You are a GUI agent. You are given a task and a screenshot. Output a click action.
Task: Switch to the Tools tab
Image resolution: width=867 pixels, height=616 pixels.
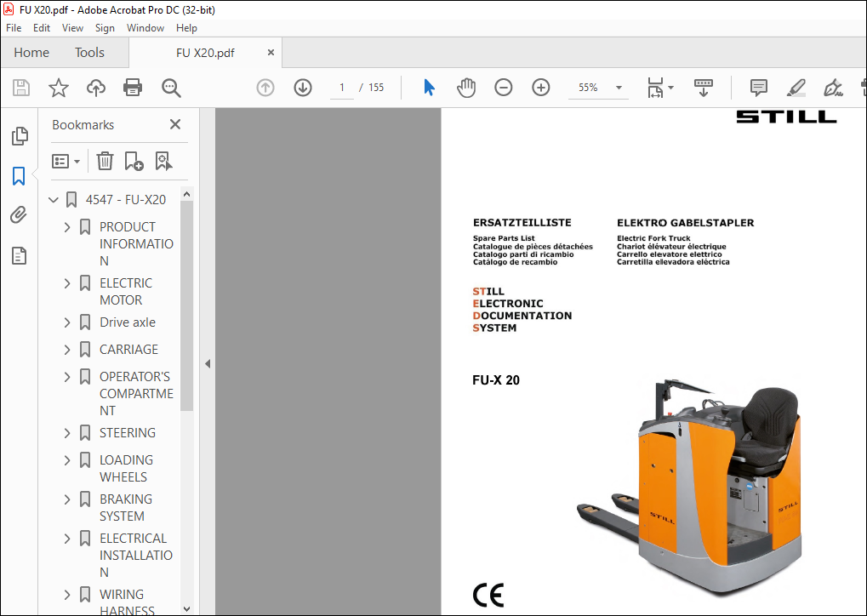click(89, 53)
